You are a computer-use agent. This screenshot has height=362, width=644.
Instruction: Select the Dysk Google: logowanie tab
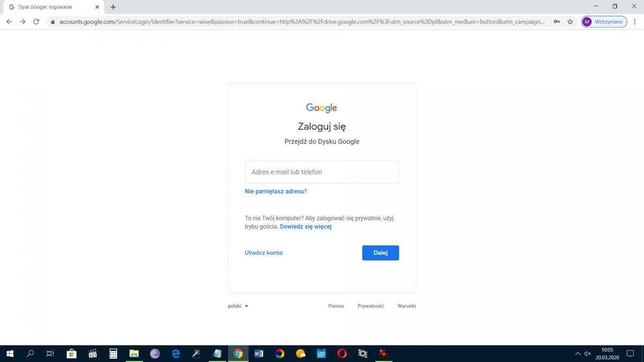(54, 7)
